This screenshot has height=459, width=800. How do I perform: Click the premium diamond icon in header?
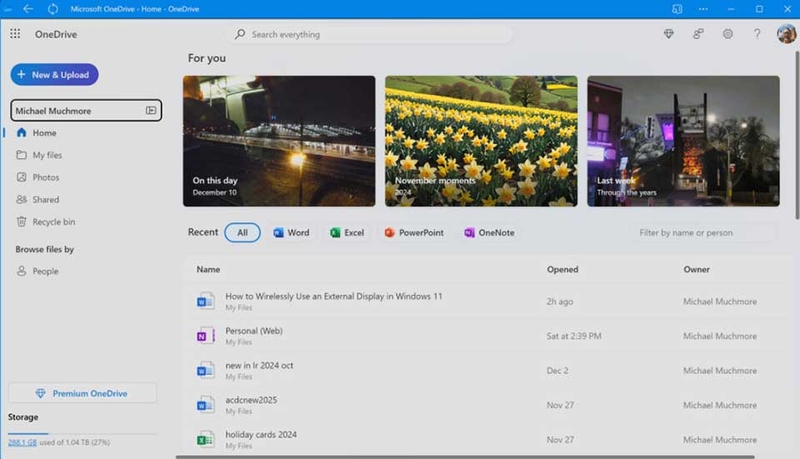click(668, 34)
